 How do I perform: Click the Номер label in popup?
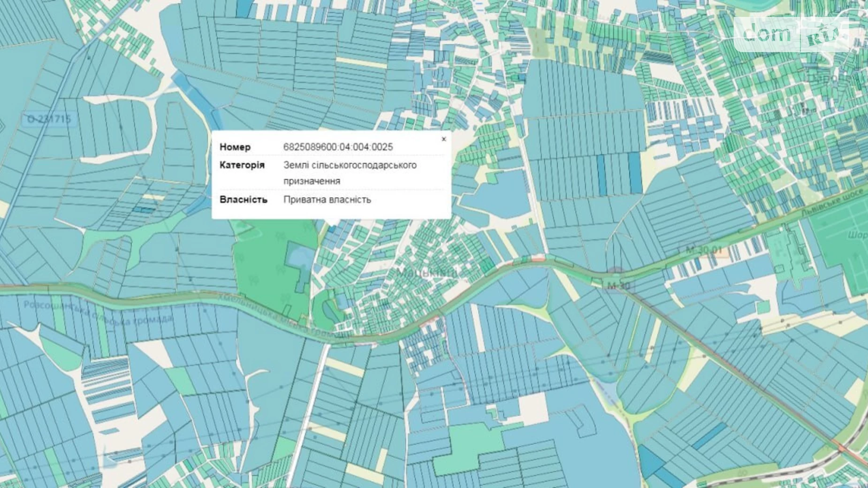(x=235, y=147)
